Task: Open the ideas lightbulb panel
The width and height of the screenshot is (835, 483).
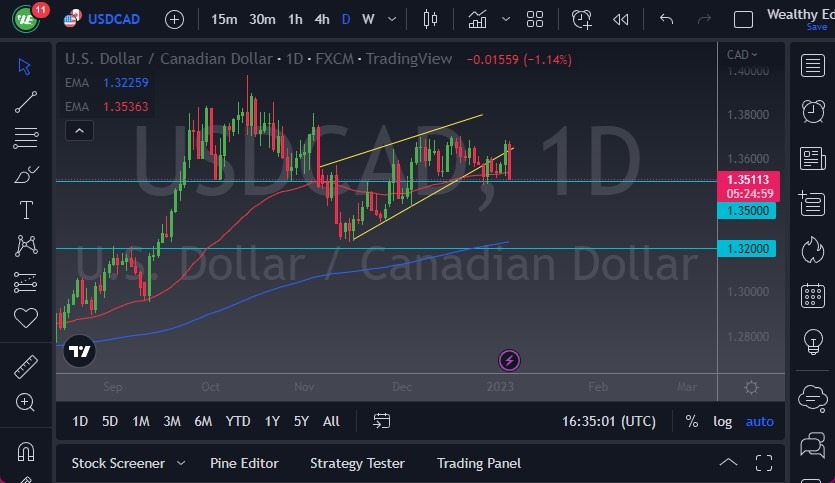Action: click(x=813, y=341)
